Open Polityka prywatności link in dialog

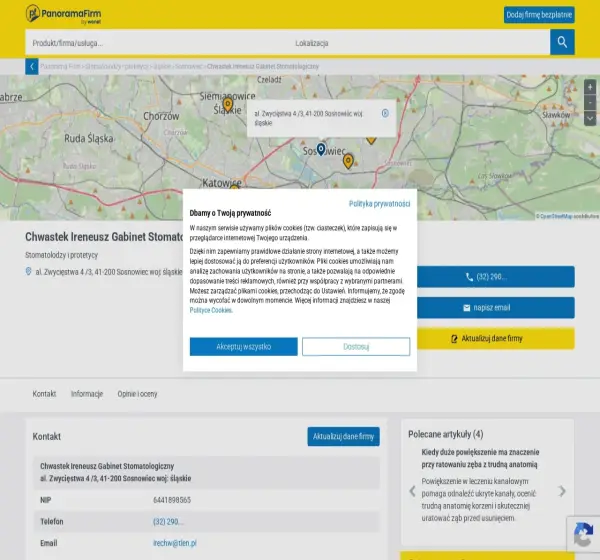click(x=379, y=204)
